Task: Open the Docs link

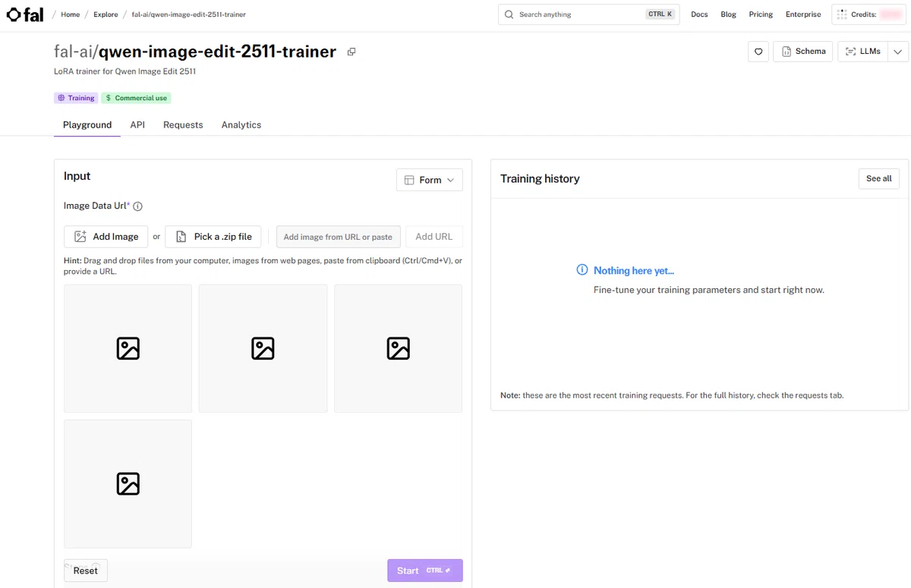Action: 699,14
